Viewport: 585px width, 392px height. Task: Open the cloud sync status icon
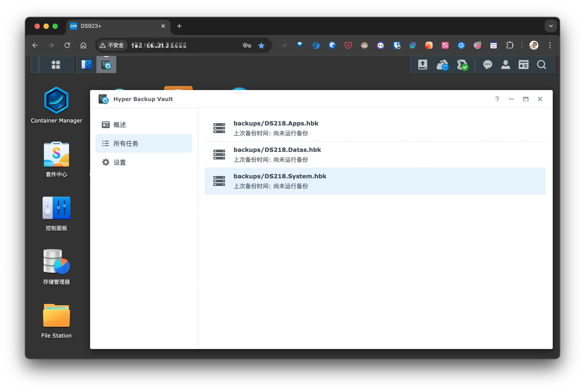(442, 65)
